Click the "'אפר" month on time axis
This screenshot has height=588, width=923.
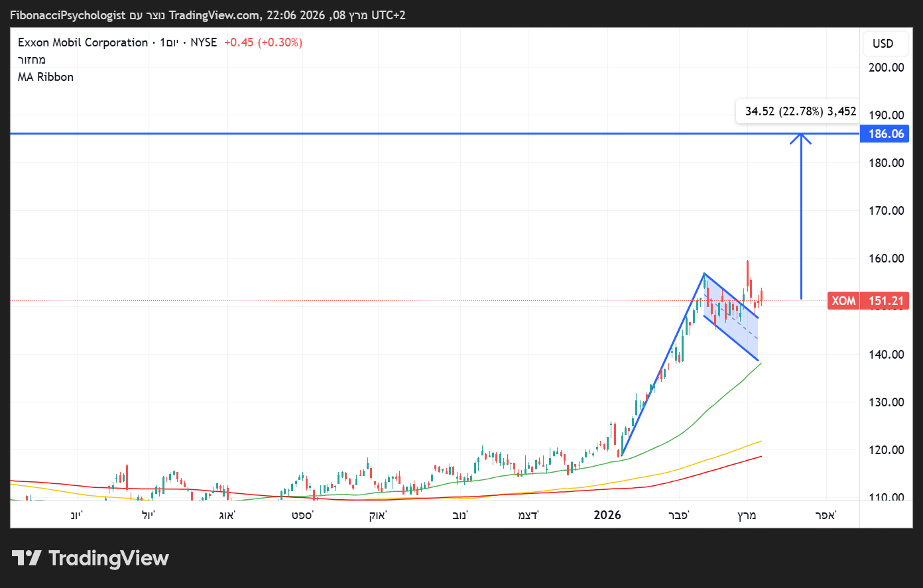826,515
